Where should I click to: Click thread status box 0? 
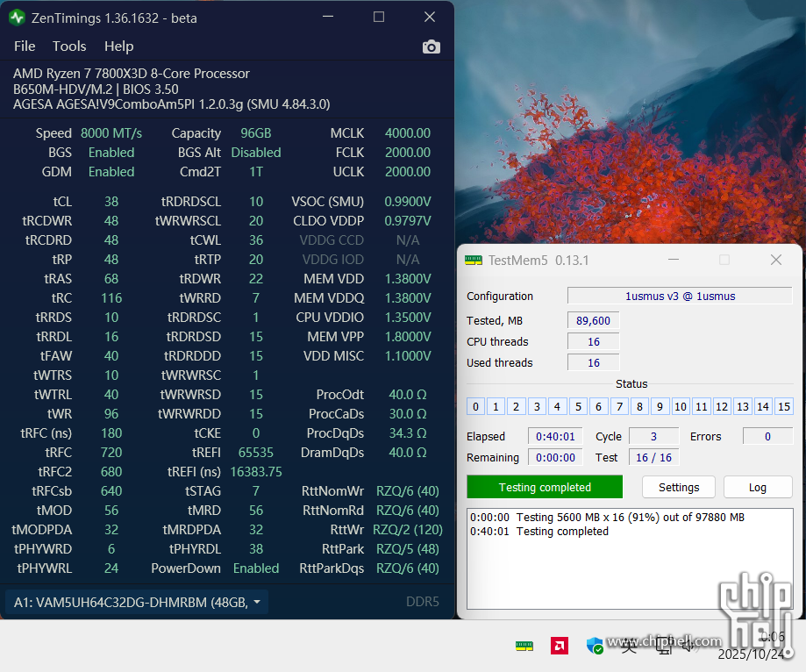(475, 406)
